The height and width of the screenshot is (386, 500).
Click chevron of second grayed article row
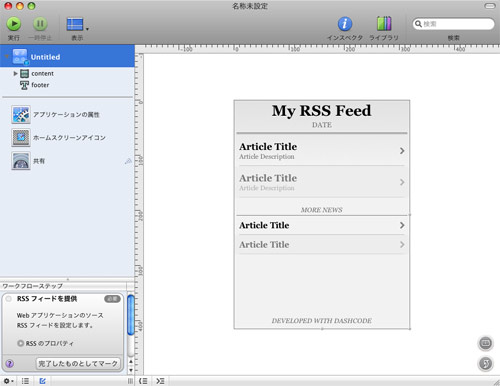[402, 182]
